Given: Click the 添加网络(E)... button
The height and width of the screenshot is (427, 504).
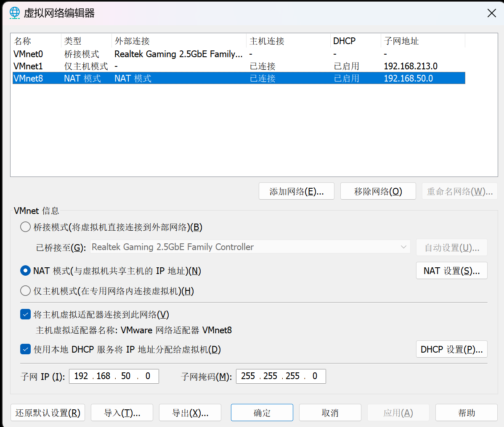Looking at the screenshot, I should (296, 192).
